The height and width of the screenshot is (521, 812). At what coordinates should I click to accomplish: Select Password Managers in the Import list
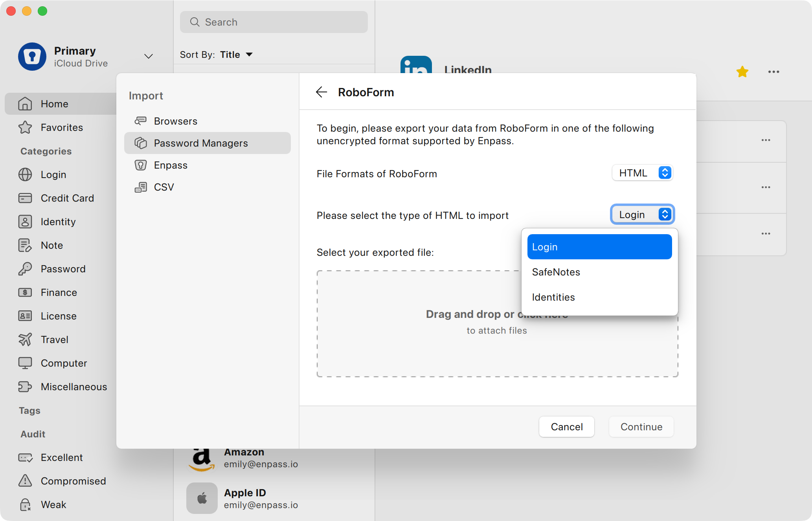[208, 143]
